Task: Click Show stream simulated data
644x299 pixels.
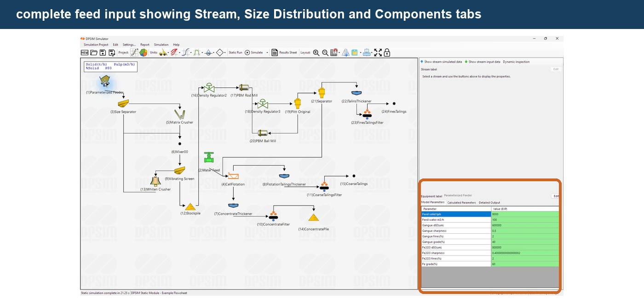Action: (x=441, y=62)
